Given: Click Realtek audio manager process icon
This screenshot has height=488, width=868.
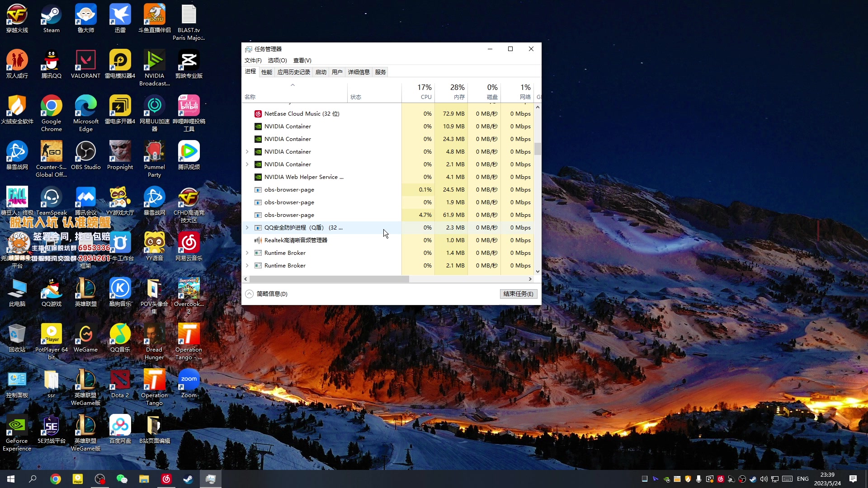Looking at the screenshot, I should 258,240.
